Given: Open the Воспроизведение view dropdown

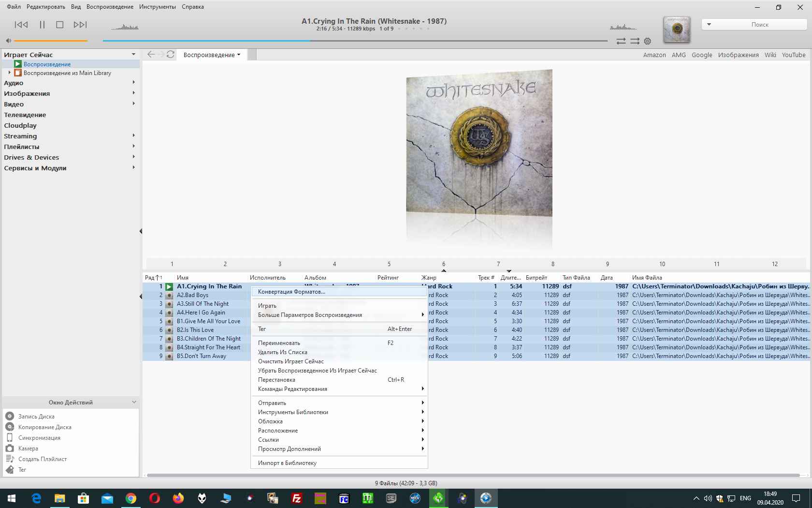Looking at the screenshot, I should click(x=212, y=55).
